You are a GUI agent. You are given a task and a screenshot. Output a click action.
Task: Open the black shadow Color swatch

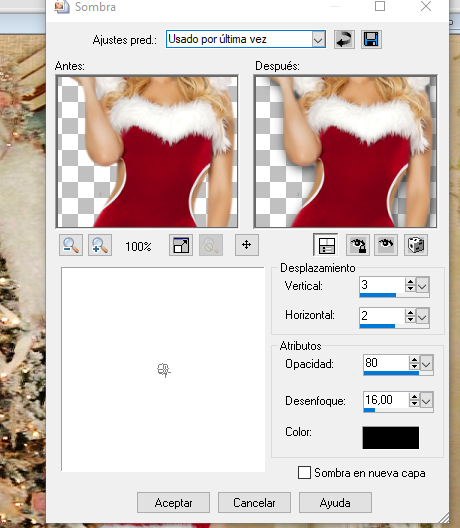click(391, 438)
